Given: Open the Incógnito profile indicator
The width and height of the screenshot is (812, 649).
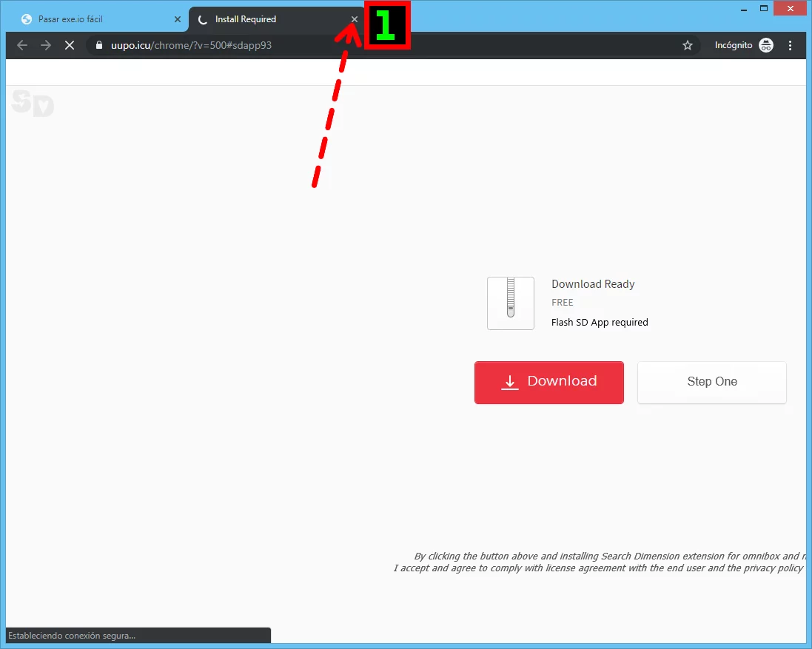Looking at the screenshot, I should (x=743, y=45).
